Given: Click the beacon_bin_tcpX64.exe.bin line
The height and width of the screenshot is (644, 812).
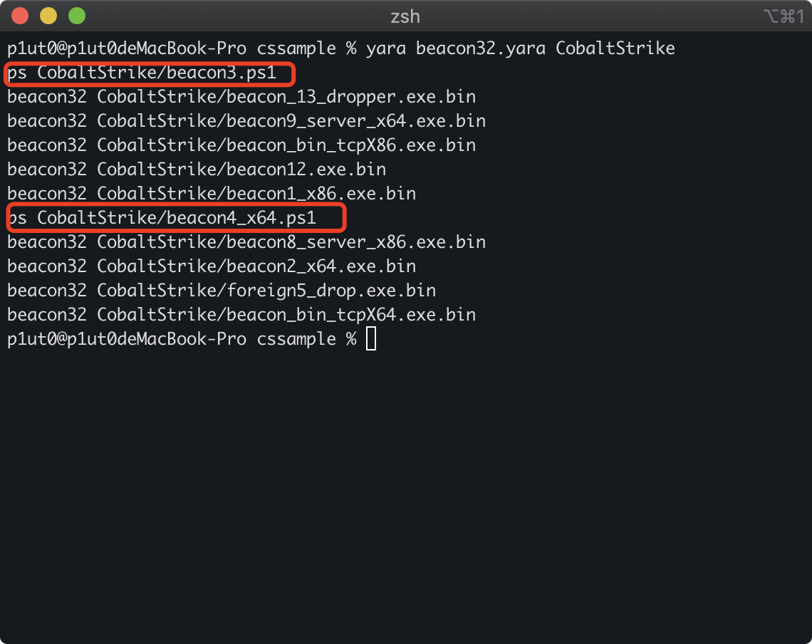Looking at the screenshot, I should pos(241,314).
